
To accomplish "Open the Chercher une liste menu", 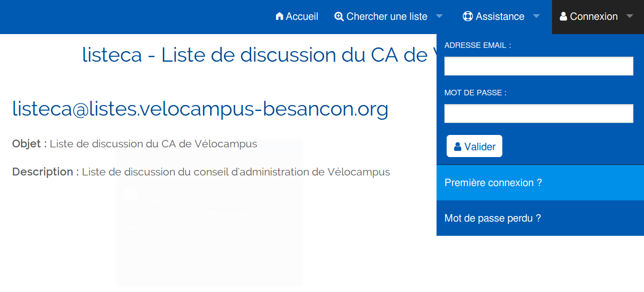I will (387, 17).
